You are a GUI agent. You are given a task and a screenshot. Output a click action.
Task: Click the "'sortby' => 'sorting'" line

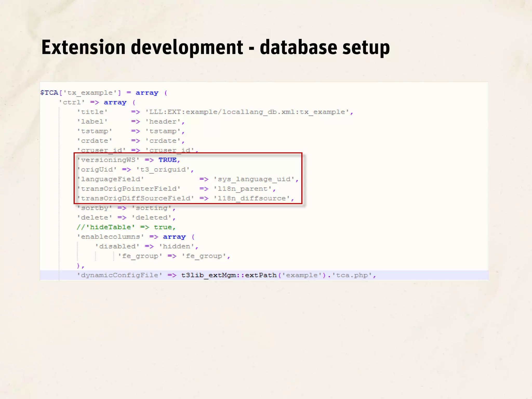[126, 208]
